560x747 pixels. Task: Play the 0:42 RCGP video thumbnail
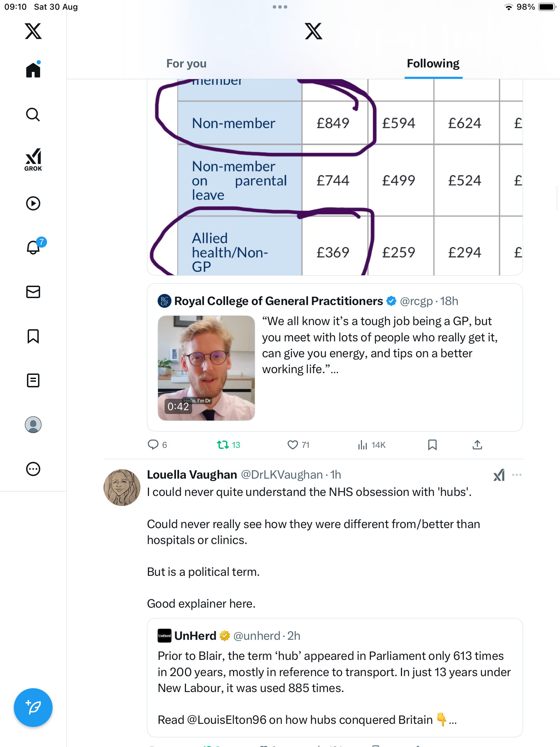(x=206, y=368)
